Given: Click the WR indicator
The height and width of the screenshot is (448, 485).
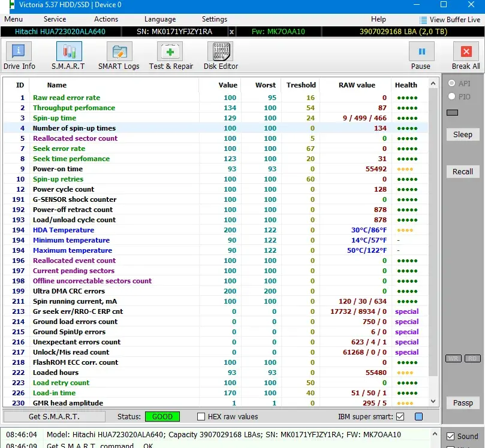Looking at the screenshot, I should [x=453, y=358].
